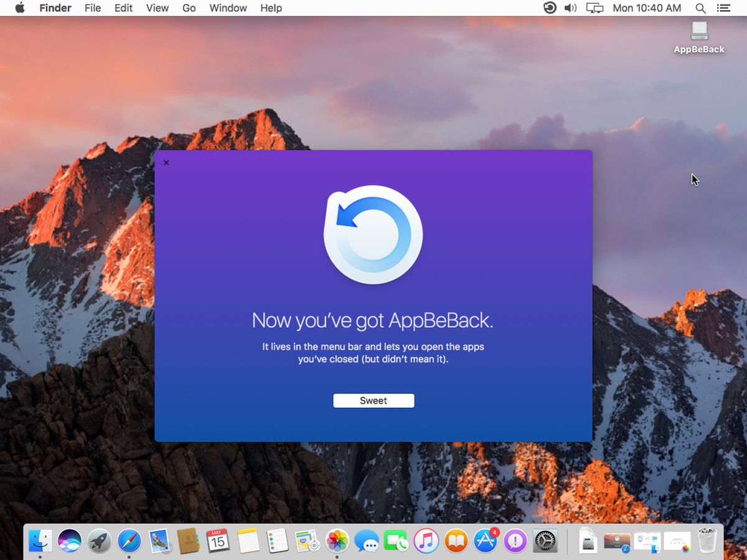The image size is (747, 560).
Task: Open Notification Center
Action: [723, 8]
